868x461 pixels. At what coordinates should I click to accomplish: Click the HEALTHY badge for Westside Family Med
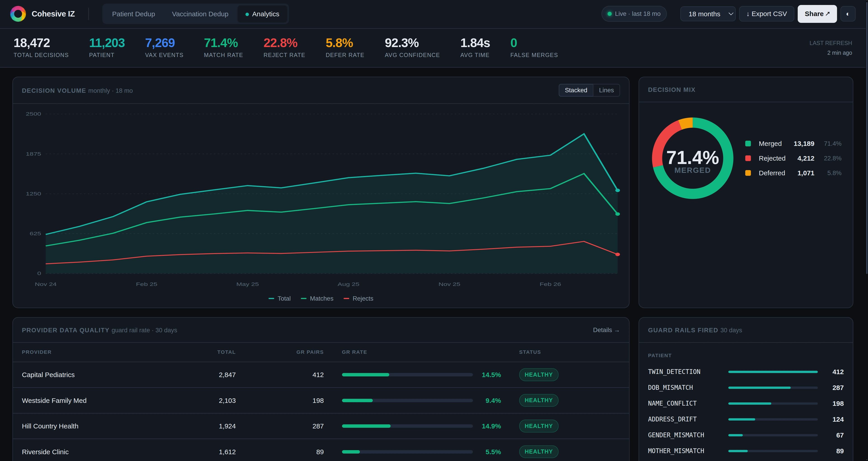click(538, 400)
